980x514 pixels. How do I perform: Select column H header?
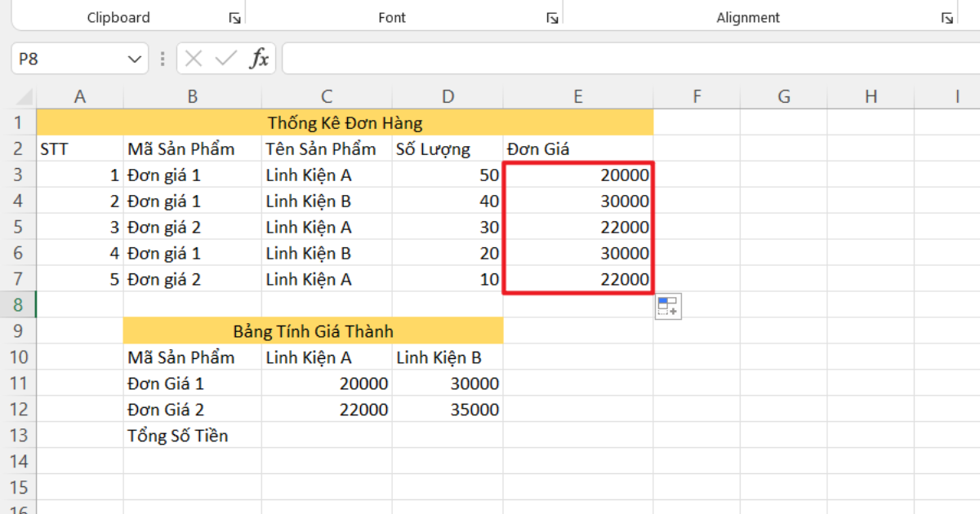(871, 97)
